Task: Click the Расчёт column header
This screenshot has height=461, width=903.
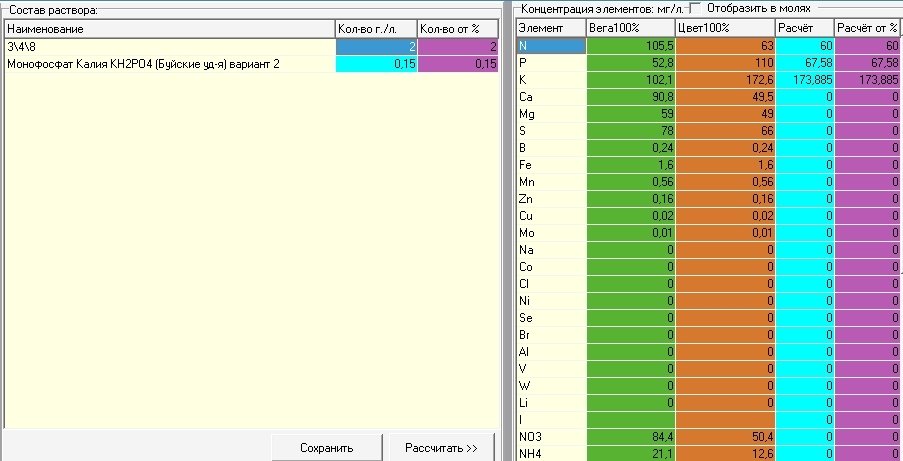Action: coord(805,28)
